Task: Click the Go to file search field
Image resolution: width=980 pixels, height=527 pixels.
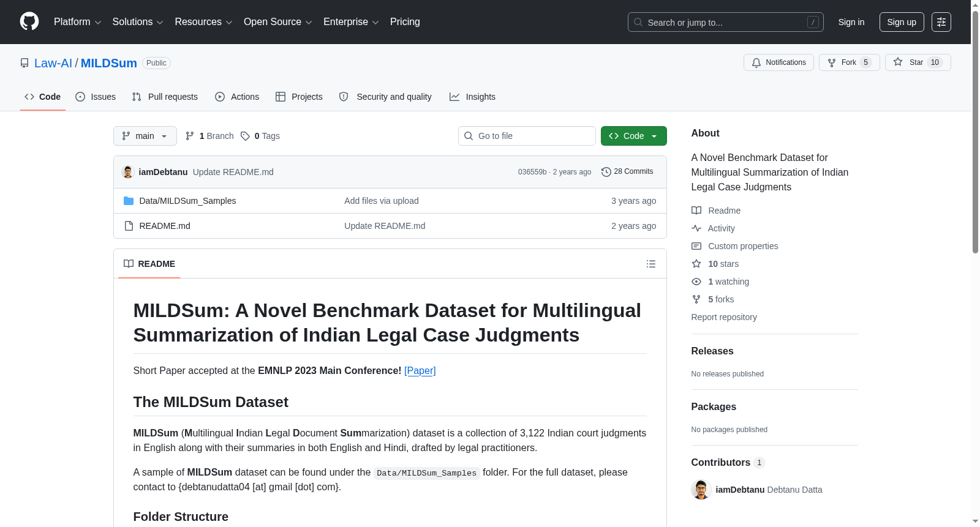Action: click(527, 136)
